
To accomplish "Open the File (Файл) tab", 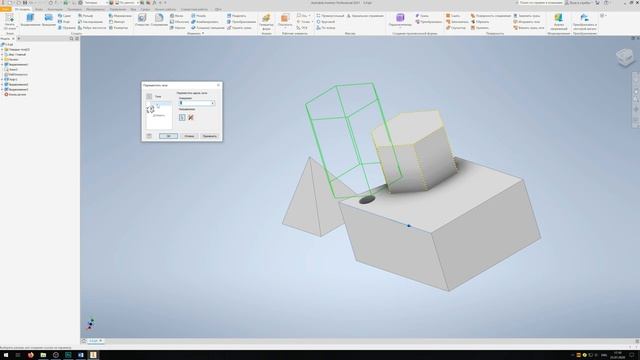I will (6, 9).
